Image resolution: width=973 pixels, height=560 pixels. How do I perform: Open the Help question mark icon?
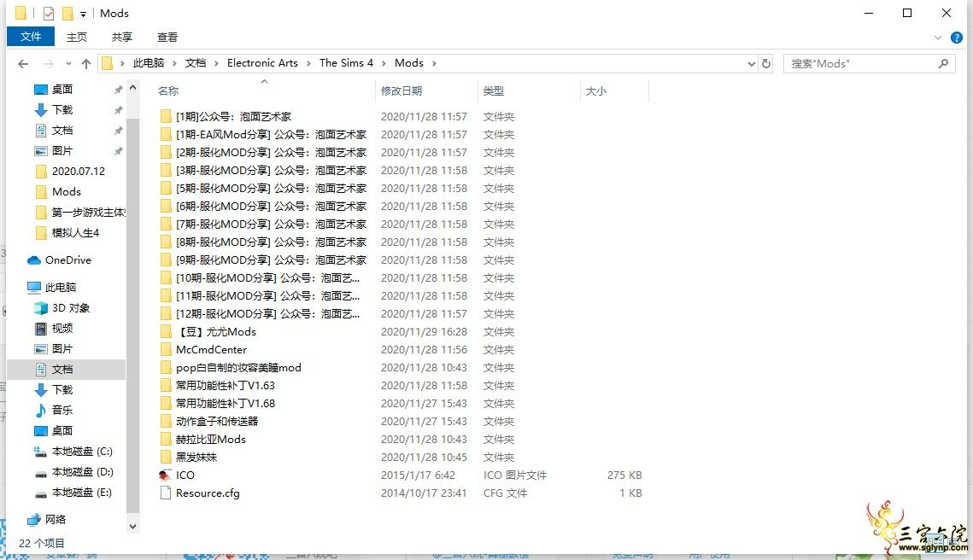pyautogui.click(x=957, y=38)
